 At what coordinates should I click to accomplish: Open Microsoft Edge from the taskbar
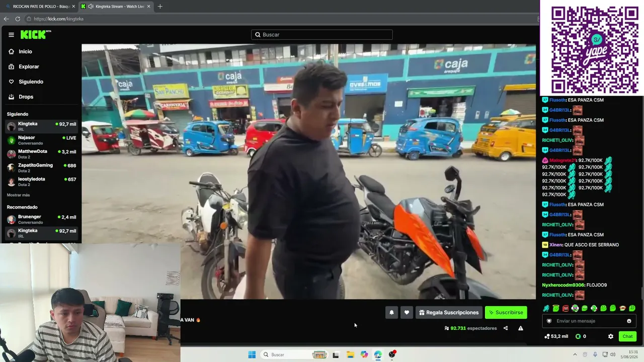pyautogui.click(x=378, y=354)
